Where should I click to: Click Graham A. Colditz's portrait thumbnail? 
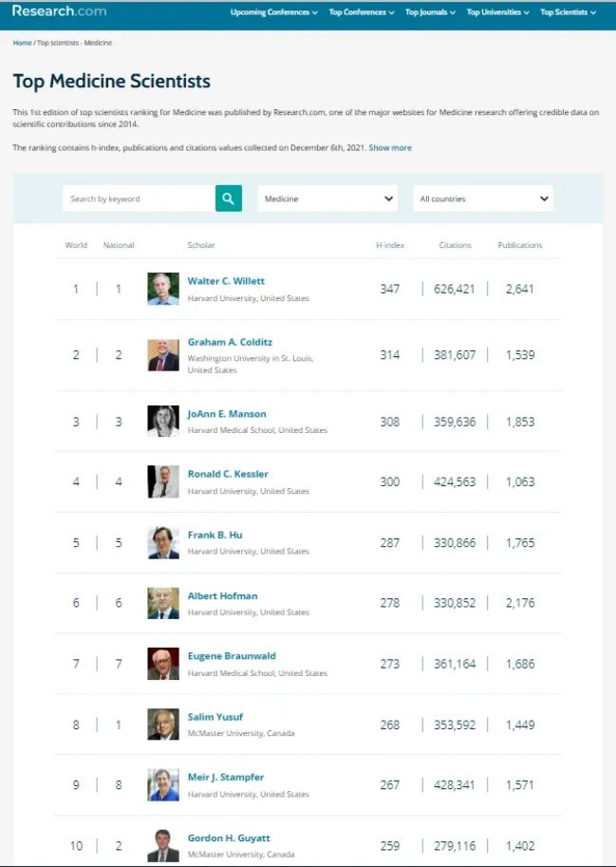click(x=163, y=355)
